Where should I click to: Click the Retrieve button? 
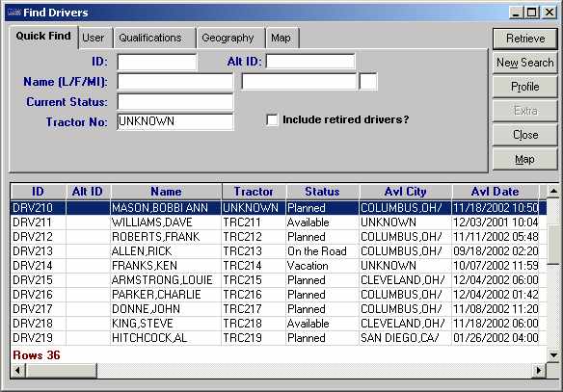[x=525, y=39]
